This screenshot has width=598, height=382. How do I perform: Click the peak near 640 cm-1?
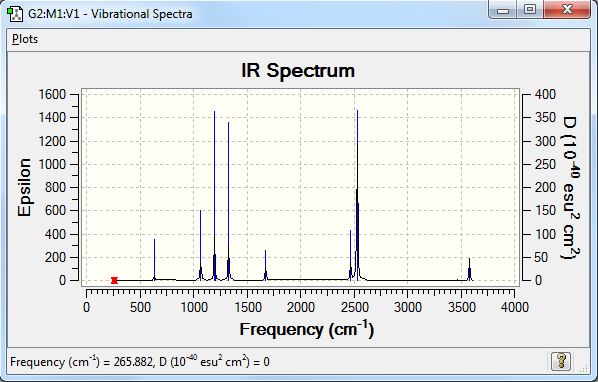tap(154, 260)
